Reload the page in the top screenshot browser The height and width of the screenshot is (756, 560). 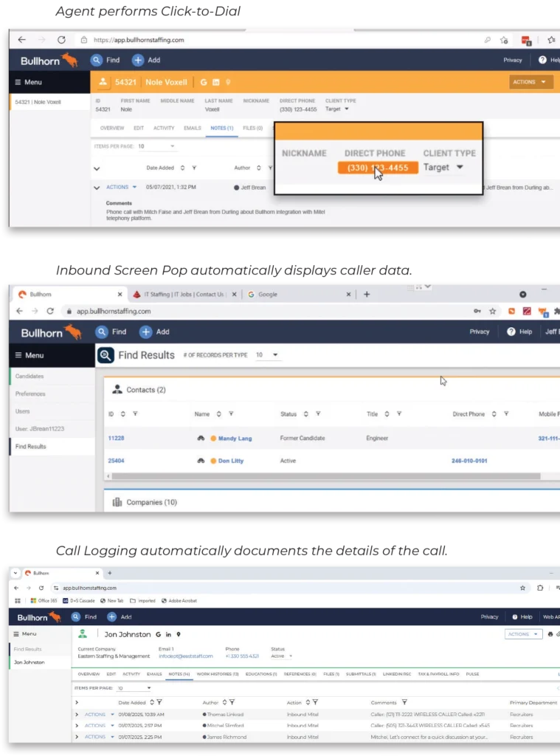[x=61, y=40]
